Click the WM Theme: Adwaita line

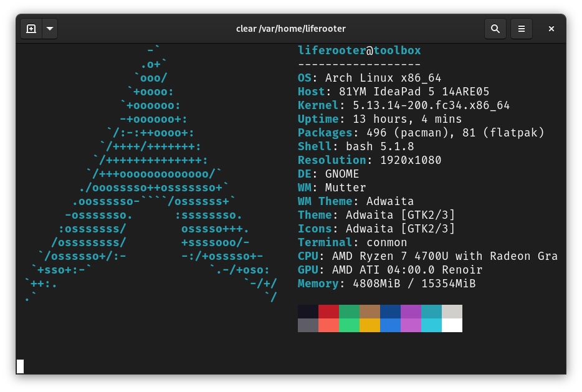click(356, 201)
